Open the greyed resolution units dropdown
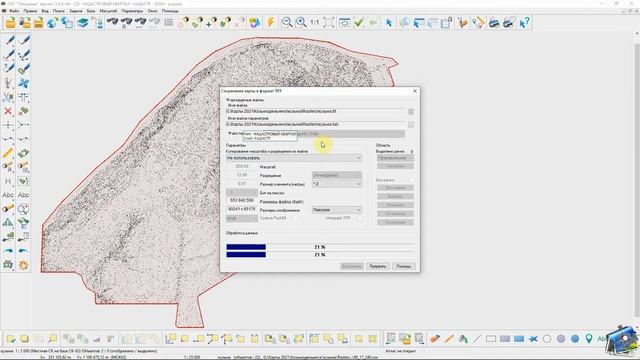 [x=337, y=175]
